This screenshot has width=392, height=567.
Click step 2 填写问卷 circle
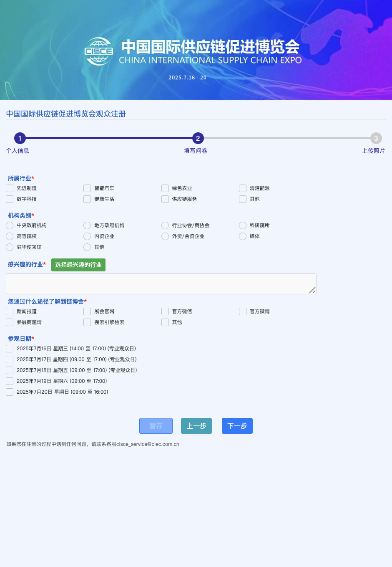198,138
